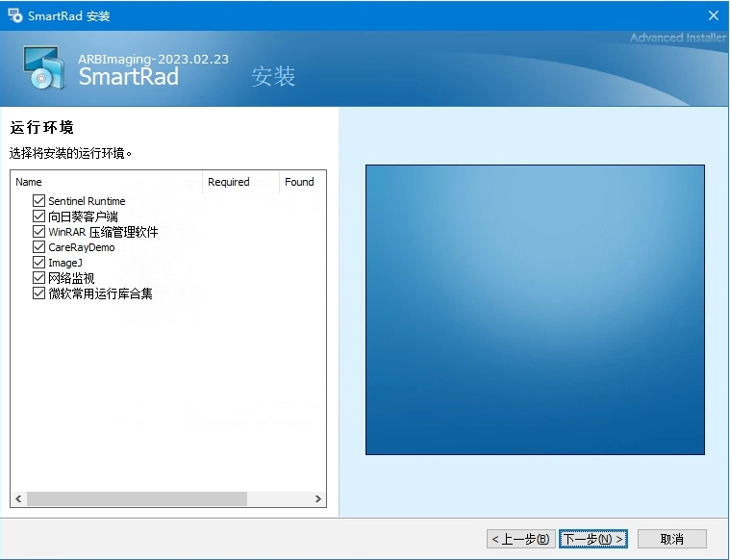The image size is (730, 560).
Task: Uncheck 微软常用运行库合集 checkbox
Action: point(39,293)
